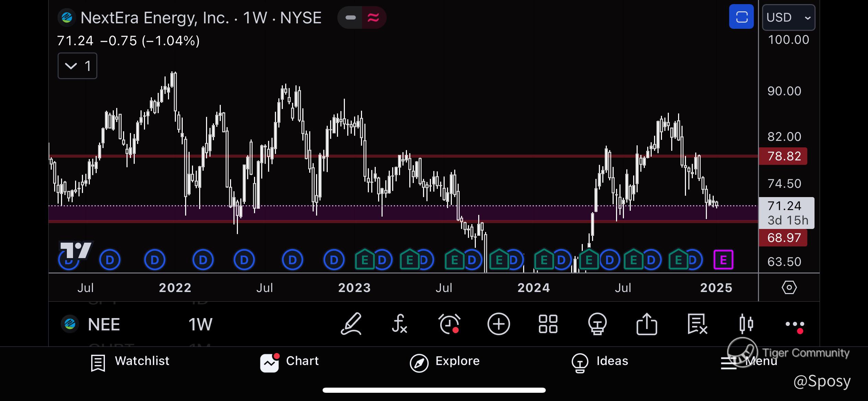
Task: Open the three-dots more options menu
Action: [795, 325]
